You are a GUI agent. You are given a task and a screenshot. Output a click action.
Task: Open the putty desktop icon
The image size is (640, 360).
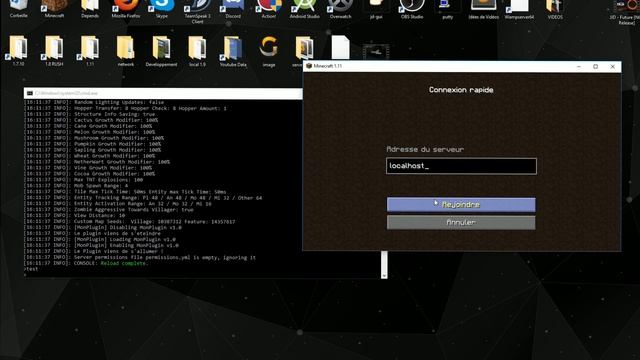[x=447, y=8]
